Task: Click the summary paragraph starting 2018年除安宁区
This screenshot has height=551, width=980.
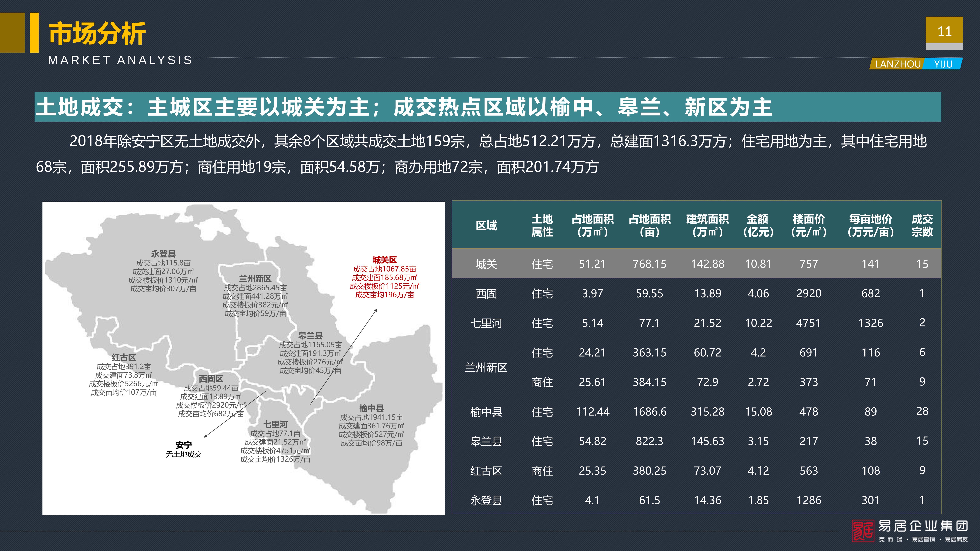Action: (x=481, y=154)
